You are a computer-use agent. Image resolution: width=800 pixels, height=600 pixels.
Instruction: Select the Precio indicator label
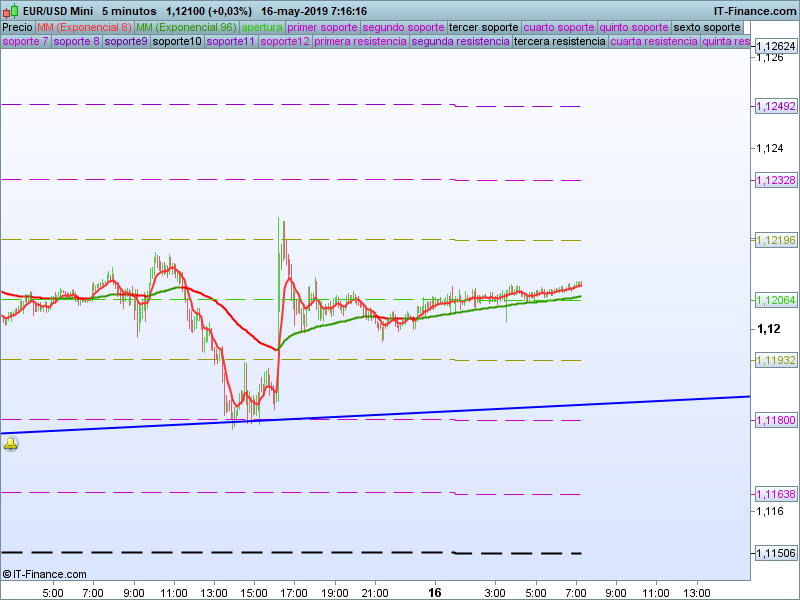17,27
